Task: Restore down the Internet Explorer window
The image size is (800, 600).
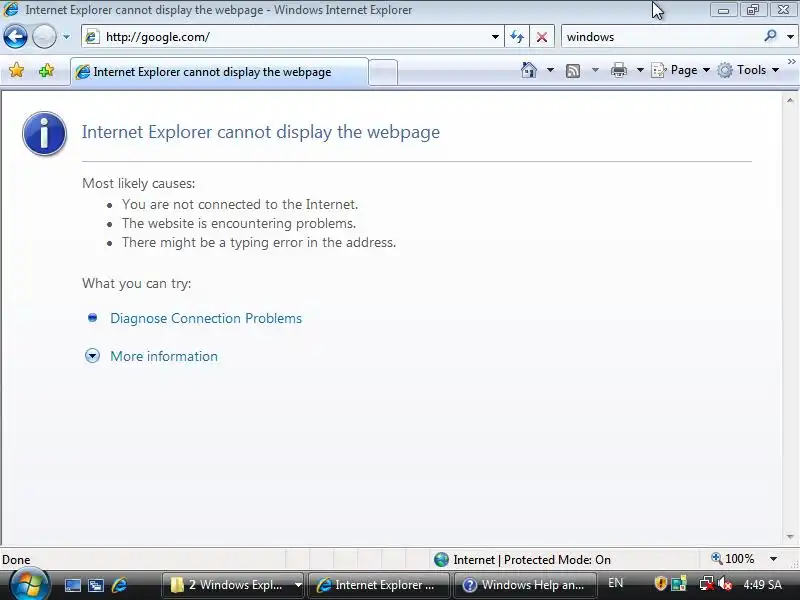Action: click(753, 10)
